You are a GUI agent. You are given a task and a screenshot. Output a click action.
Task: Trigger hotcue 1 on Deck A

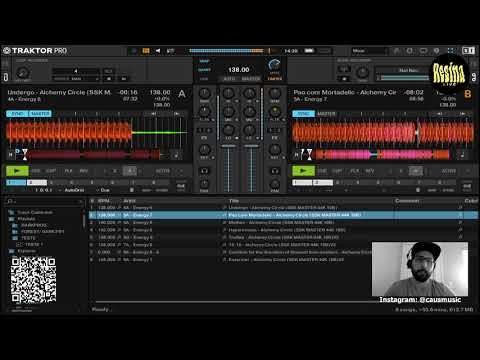[16, 183]
